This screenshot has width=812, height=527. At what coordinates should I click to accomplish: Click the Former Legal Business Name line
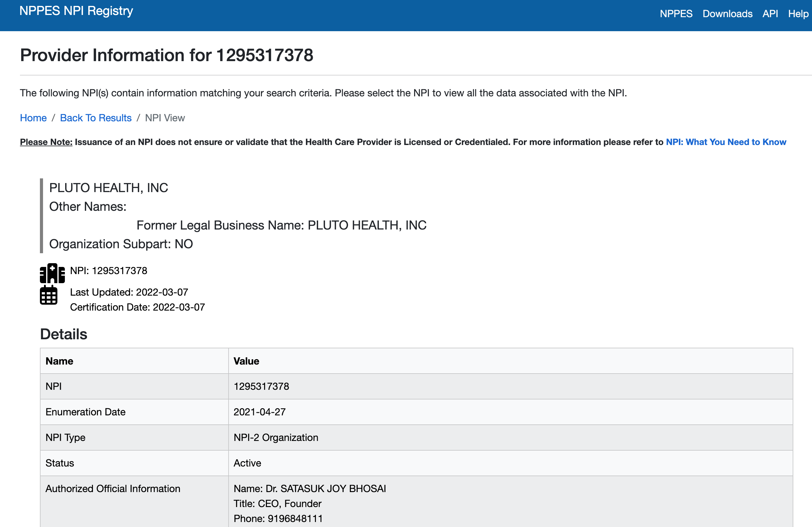tap(282, 225)
